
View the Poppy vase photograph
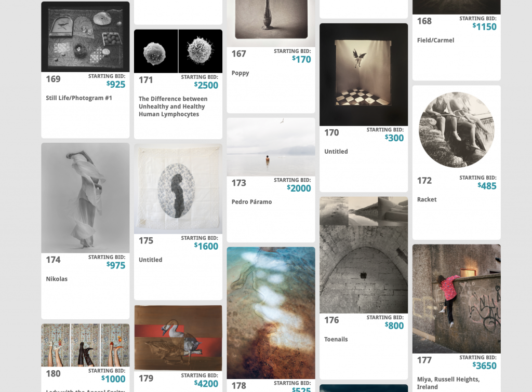[x=271, y=23]
